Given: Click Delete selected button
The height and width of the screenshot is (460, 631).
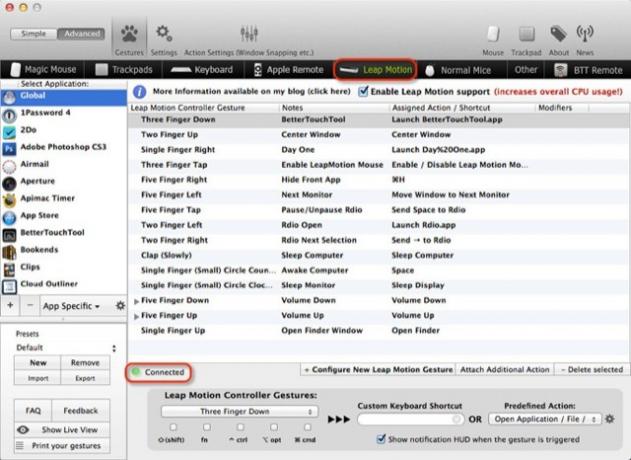Looking at the screenshot, I should (592, 369).
